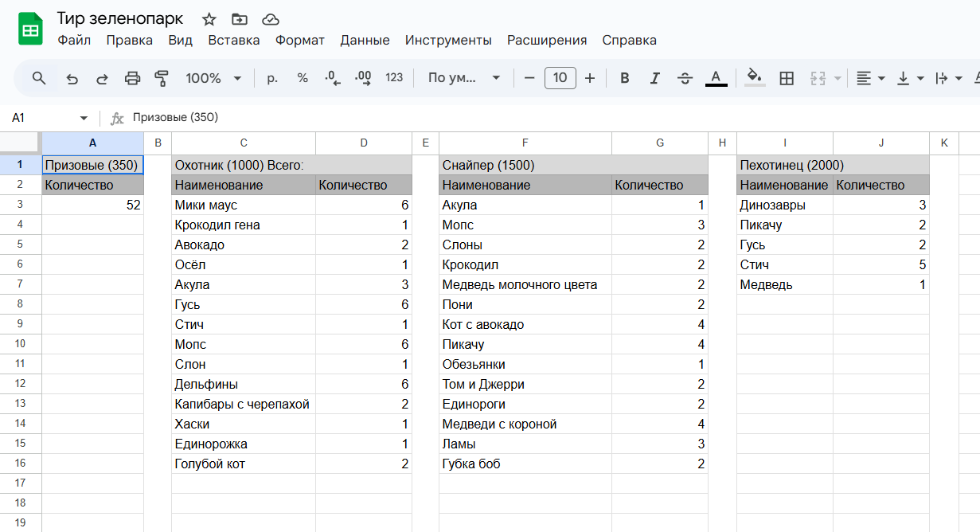This screenshot has height=532, width=980.
Task: Select column G header
Action: coord(660,143)
